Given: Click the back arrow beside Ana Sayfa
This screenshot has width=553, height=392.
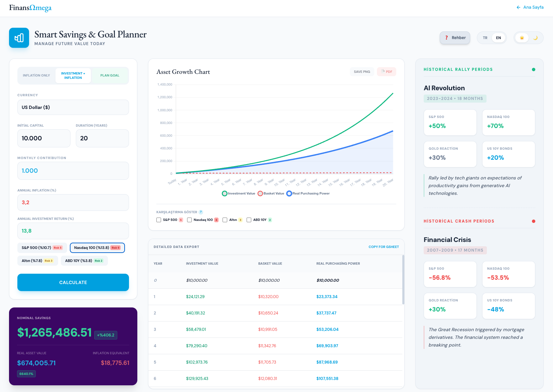Looking at the screenshot, I should pos(518,7).
